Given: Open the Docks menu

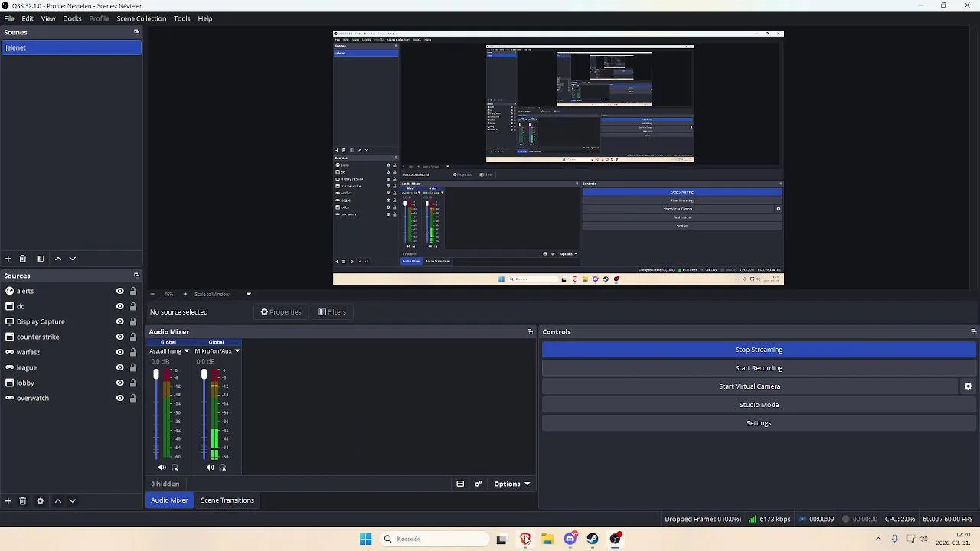Looking at the screenshot, I should [x=72, y=18].
